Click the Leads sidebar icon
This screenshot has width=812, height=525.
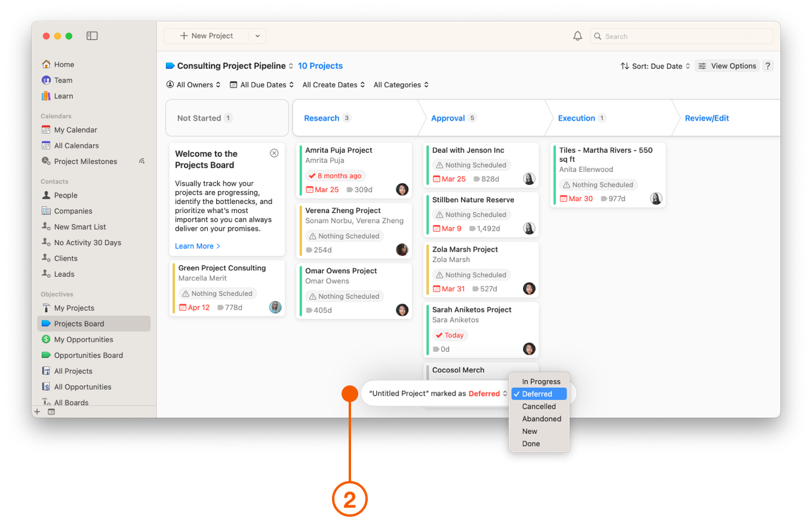tap(45, 274)
